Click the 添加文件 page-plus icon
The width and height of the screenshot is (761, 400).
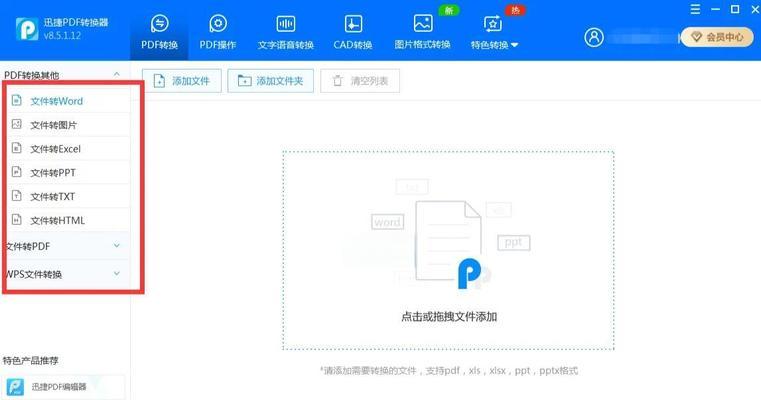pos(159,81)
